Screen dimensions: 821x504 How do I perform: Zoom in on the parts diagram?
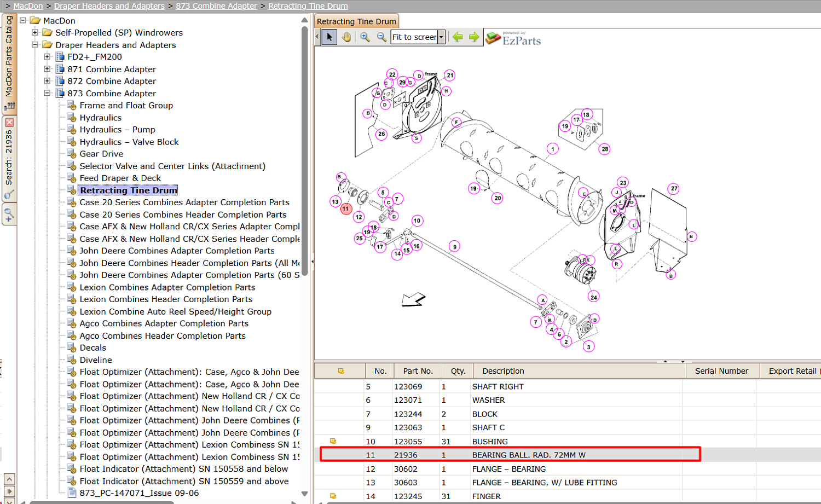point(365,37)
